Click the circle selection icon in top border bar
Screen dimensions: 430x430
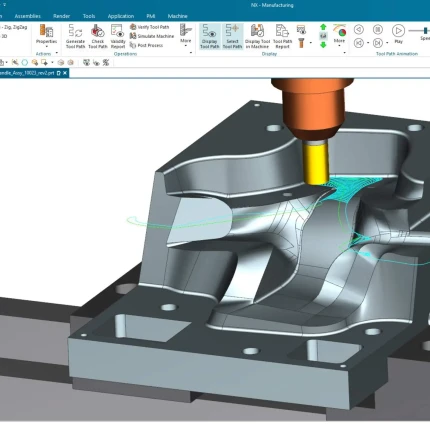coord(25,62)
